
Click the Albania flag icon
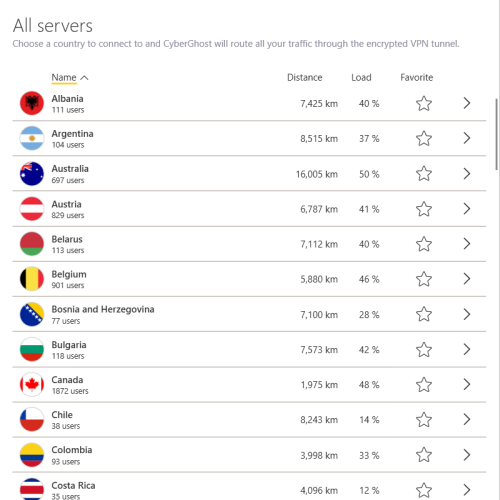tap(32, 103)
